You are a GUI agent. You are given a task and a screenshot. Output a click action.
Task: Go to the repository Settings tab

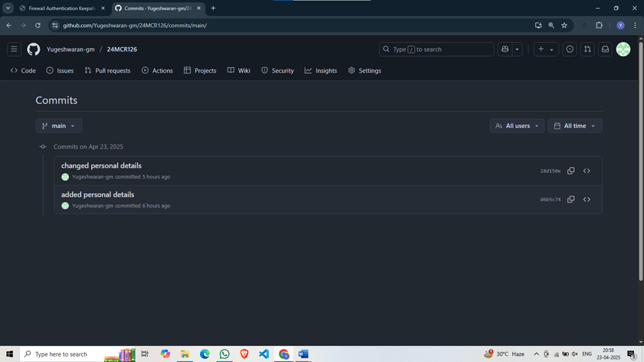click(365, 71)
